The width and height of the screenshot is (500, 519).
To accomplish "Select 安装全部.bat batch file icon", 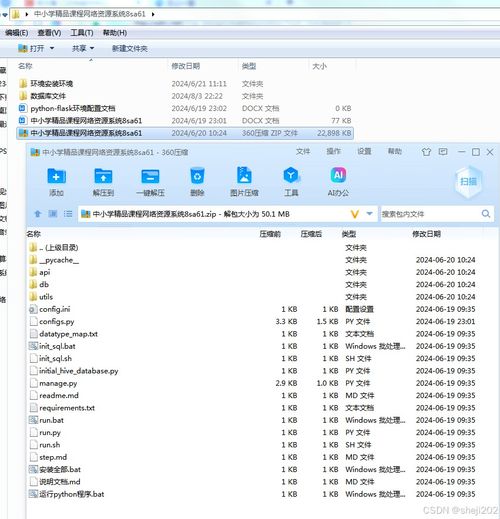I will click(x=33, y=470).
